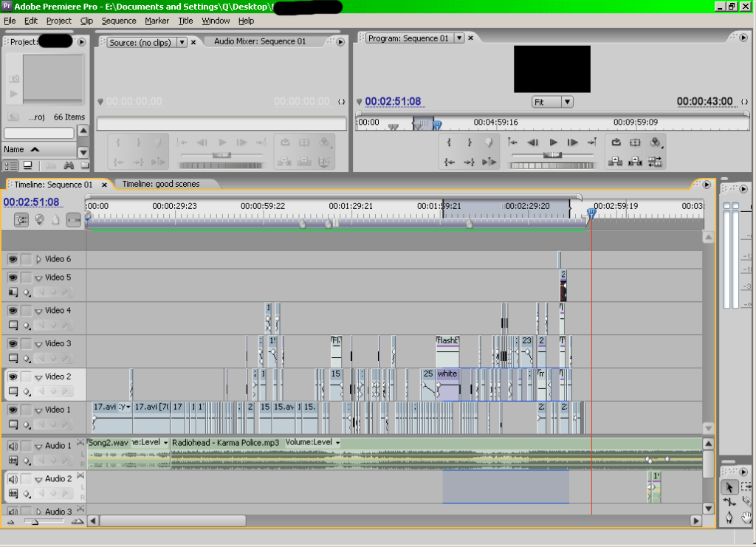The width and height of the screenshot is (756, 547).
Task: Click the Lift button in Program monitor
Action: 615,162
